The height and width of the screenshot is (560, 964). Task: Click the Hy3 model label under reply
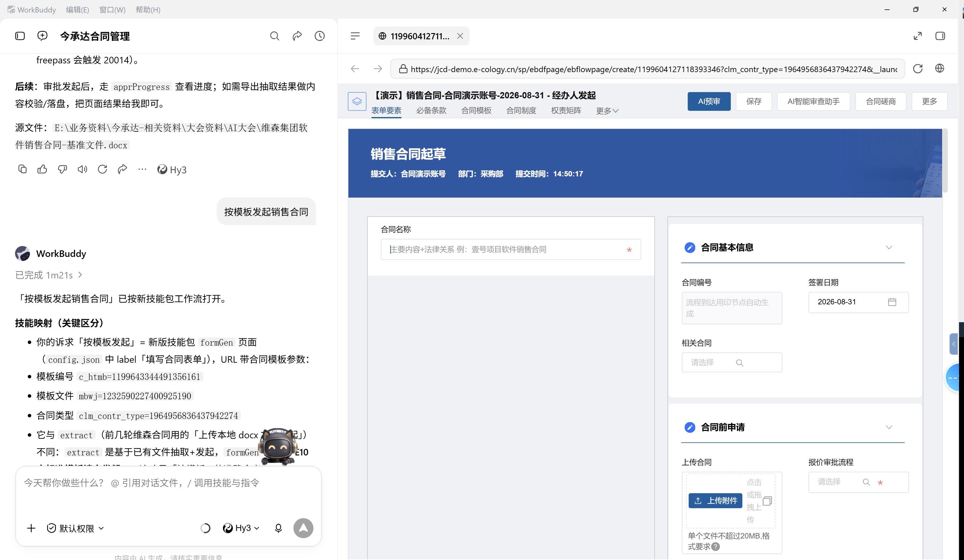[172, 169]
